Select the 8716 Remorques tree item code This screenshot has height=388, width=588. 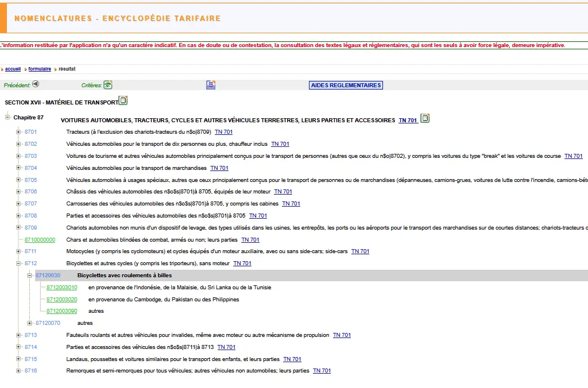(x=30, y=371)
